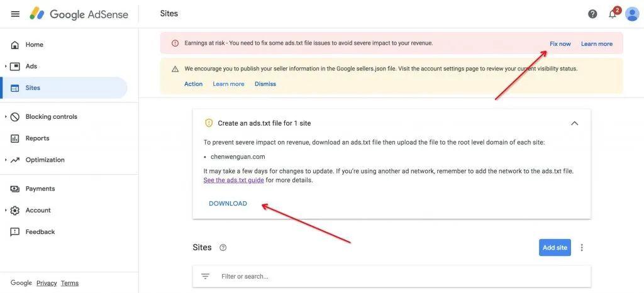Open Terms link in footer

click(x=69, y=283)
